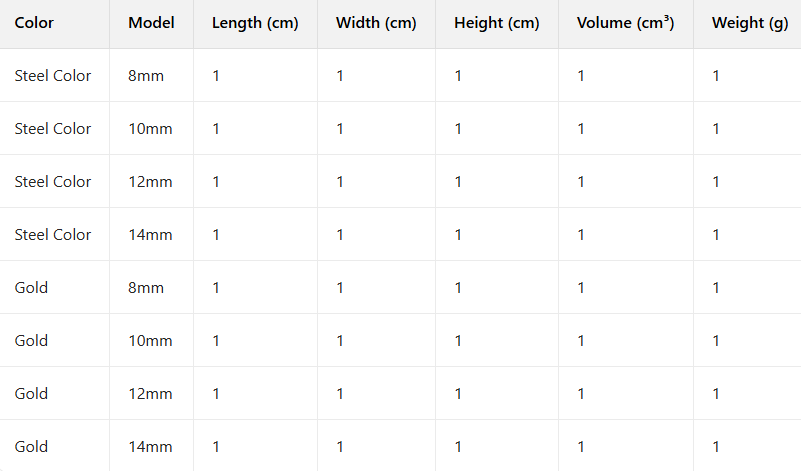The image size is (801, 471).
Task: Click the weight value for Gold 14mm
Action: click(x=716, y=447)
